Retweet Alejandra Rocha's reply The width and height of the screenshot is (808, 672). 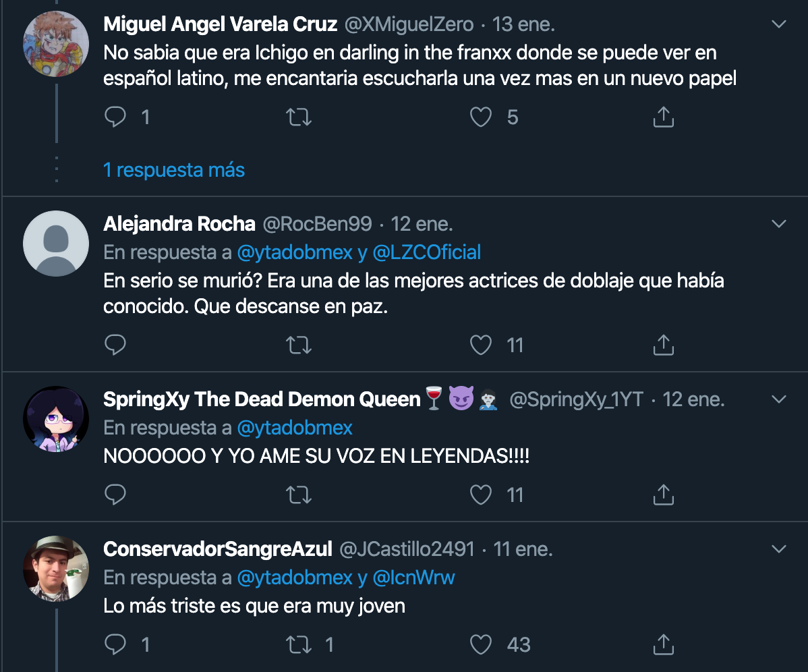pos(299,345)
